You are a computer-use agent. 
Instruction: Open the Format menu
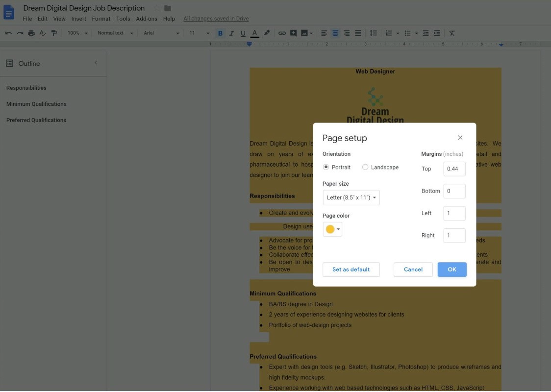101,19
